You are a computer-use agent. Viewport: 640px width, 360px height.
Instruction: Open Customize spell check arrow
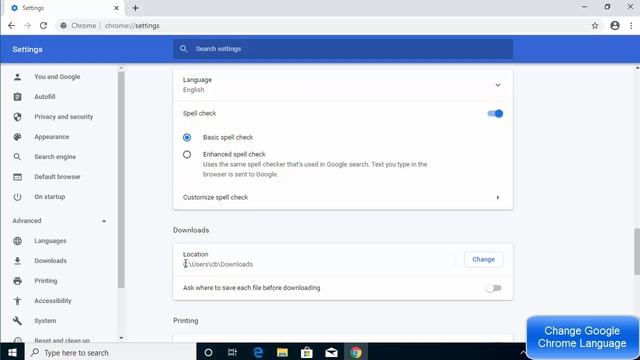click(x=498, y=198)
